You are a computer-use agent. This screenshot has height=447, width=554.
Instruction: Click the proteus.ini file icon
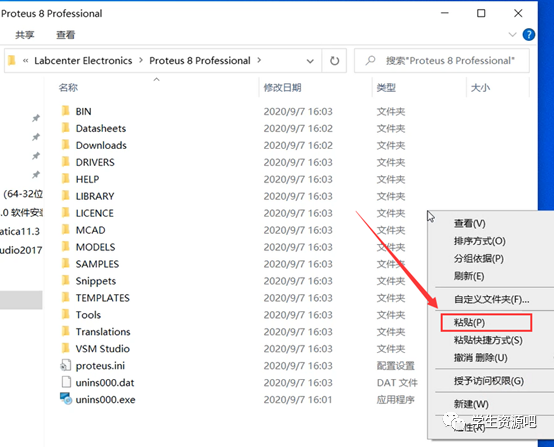click(x=65, y=365)
